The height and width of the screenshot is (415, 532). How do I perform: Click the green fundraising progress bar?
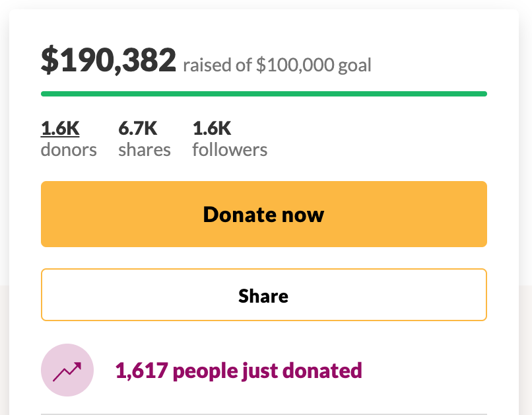pyautogui.click(x=263, y=94)
